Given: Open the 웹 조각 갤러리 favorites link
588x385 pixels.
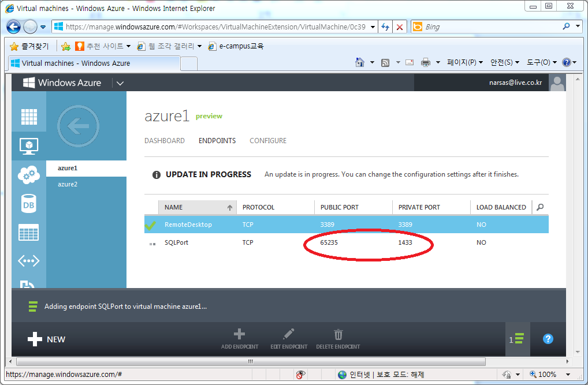Looking at the screenshot, I should coord(169,46).
